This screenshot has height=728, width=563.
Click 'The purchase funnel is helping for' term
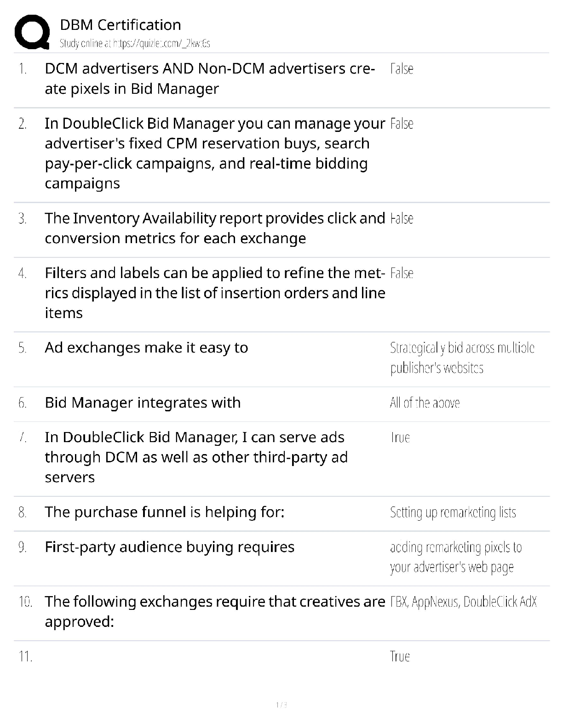pyautogui.click(x=165, y=512)
